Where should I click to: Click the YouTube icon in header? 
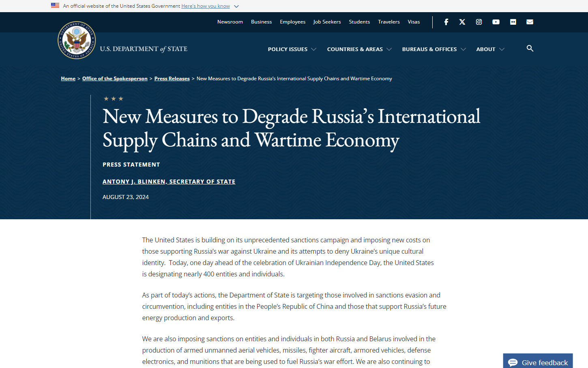tap(496, 22)
